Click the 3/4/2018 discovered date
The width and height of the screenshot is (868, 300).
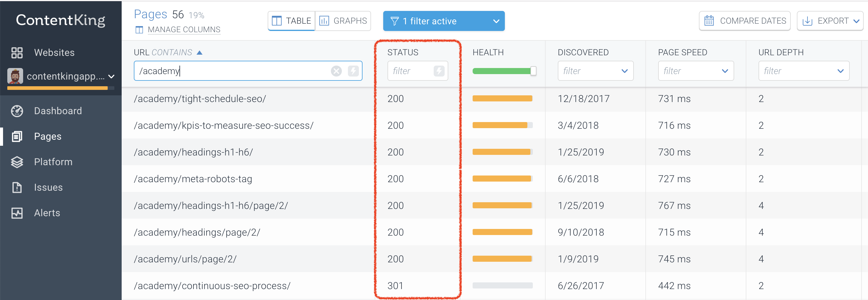(x=578, y=125)
